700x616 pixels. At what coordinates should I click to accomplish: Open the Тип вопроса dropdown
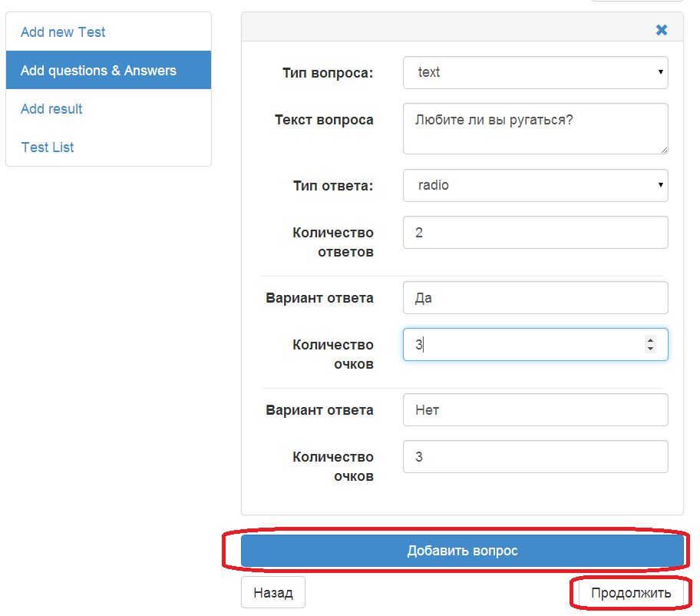click(x=535, y=72)
